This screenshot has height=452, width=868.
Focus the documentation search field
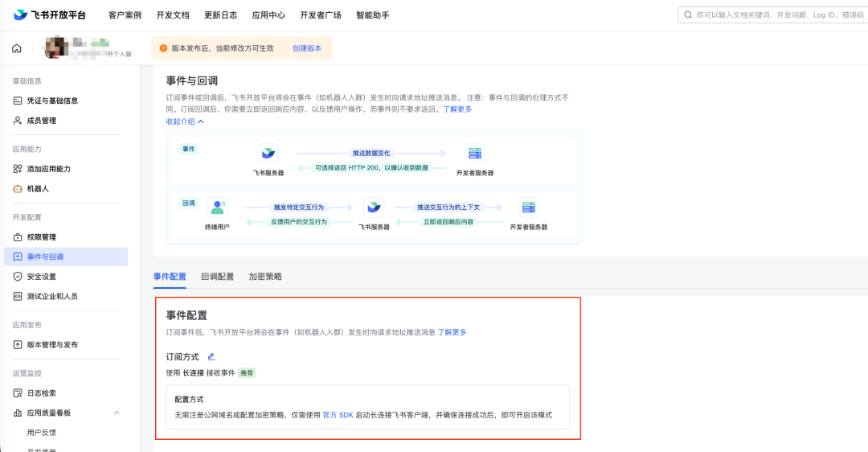pos(773,15)
